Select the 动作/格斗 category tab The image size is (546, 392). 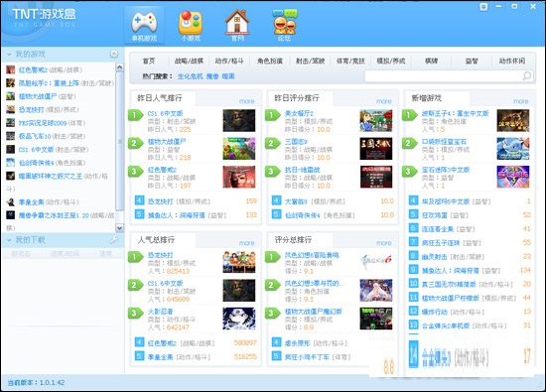tap(229, 61)
